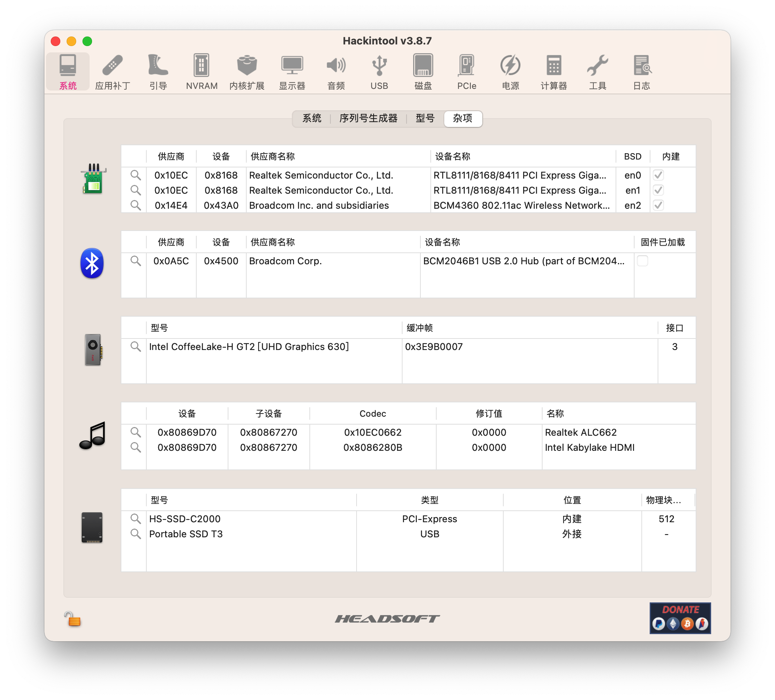Click the unlock padlock icon
Screen dimensions: 775x700
tap(72, 619)
